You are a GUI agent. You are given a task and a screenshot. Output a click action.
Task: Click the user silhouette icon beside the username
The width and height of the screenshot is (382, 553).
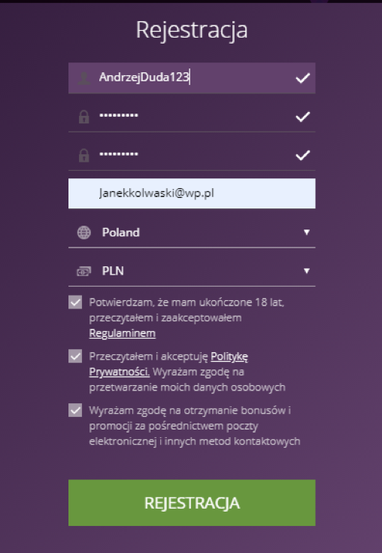[x=84, y=78]
